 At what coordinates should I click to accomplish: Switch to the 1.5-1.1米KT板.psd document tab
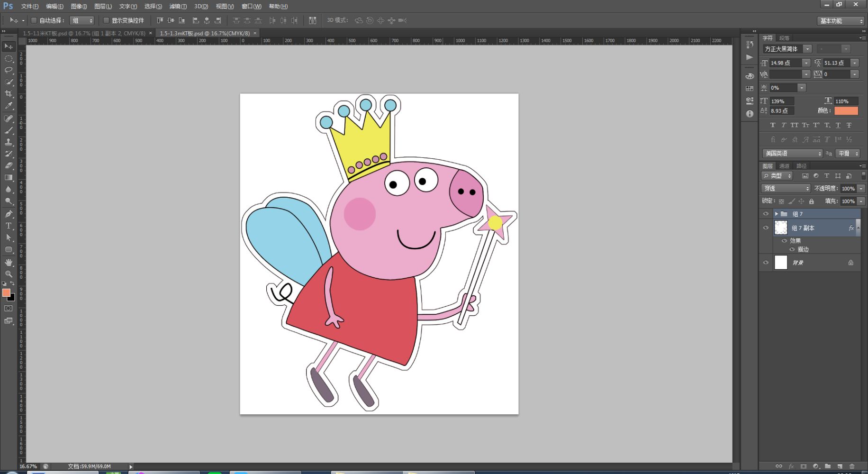84,33
